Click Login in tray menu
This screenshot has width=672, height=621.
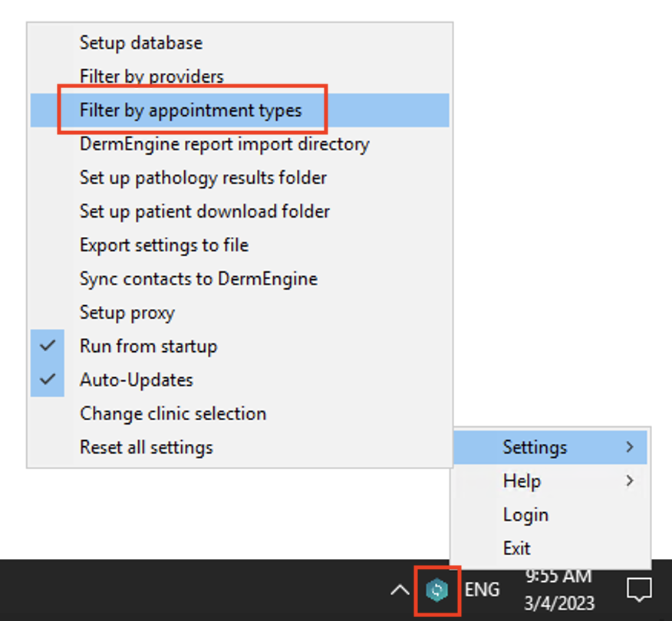click(x=525, y=514)
